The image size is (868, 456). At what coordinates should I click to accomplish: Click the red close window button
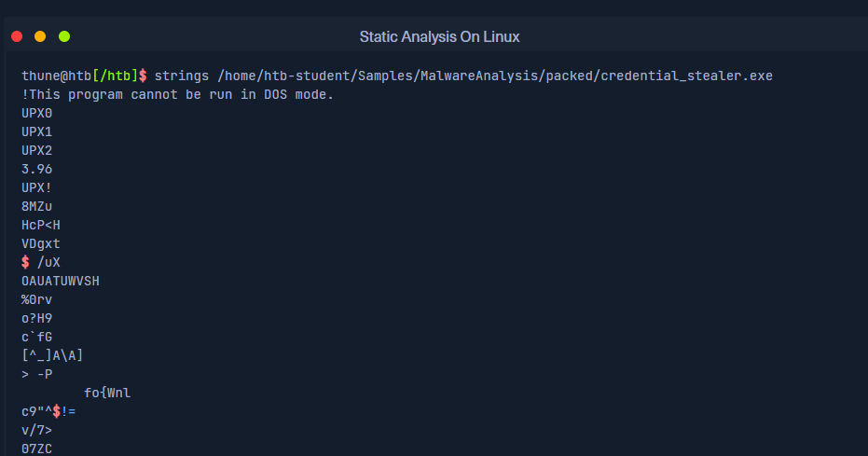17,36
